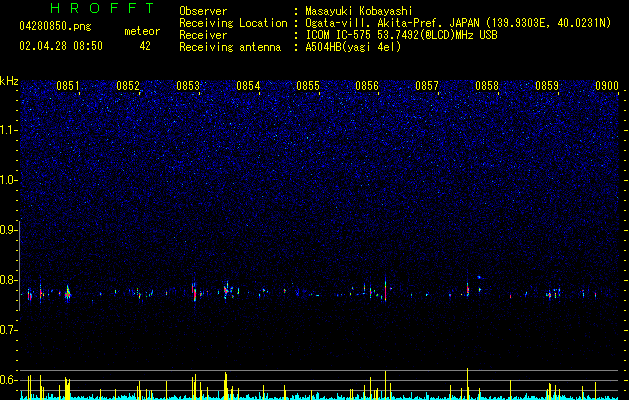Click the 0851 time marker

(67, 86)
